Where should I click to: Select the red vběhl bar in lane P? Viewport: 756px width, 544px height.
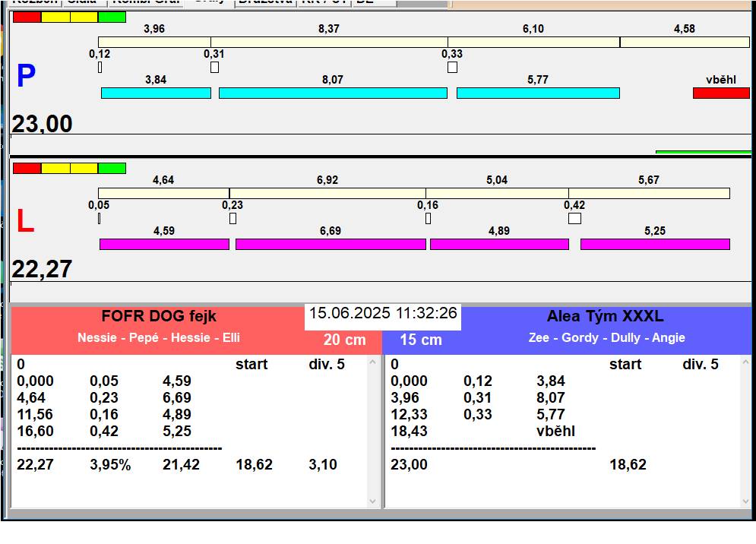(x=720, y=93)
